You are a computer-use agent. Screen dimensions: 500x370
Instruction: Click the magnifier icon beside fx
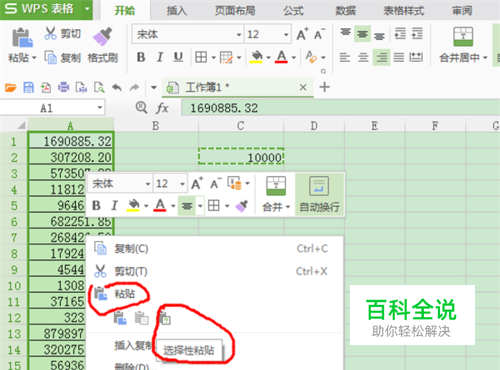[x=141, y=108]
